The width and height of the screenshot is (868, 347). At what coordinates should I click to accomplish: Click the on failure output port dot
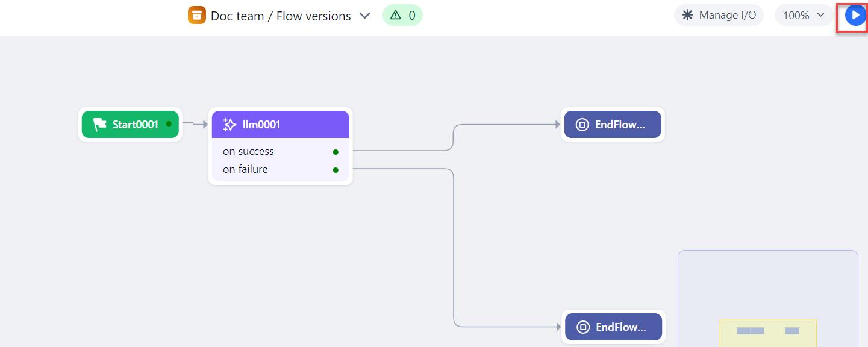pyautogui.click(x=336, y=170)
